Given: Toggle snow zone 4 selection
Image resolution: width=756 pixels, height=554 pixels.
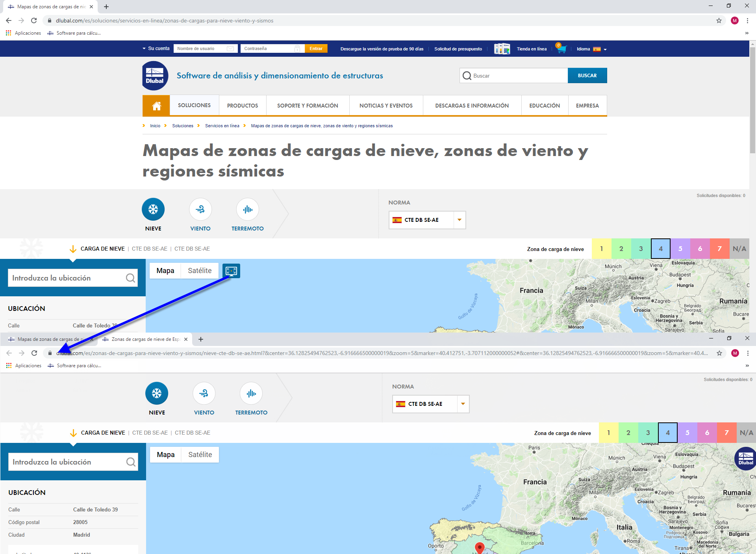Looking at the screenshot, I should [661, 249].
